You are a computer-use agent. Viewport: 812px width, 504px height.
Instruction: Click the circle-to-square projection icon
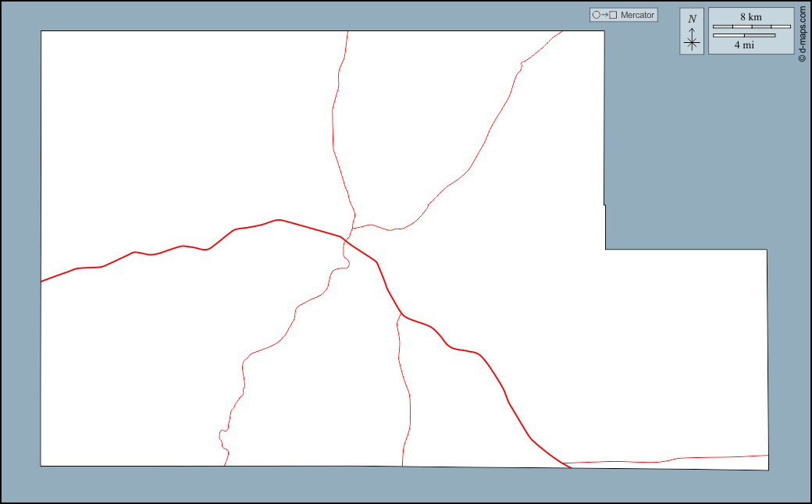(604, 15)
